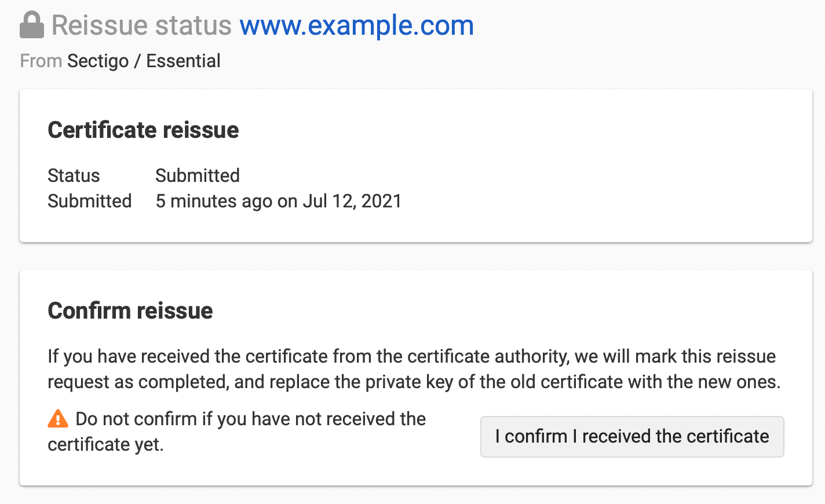The width and height of the screenshot is (825, 504).
Task: Click the 'Confirm reissue' heading
Action: point(130,311)
